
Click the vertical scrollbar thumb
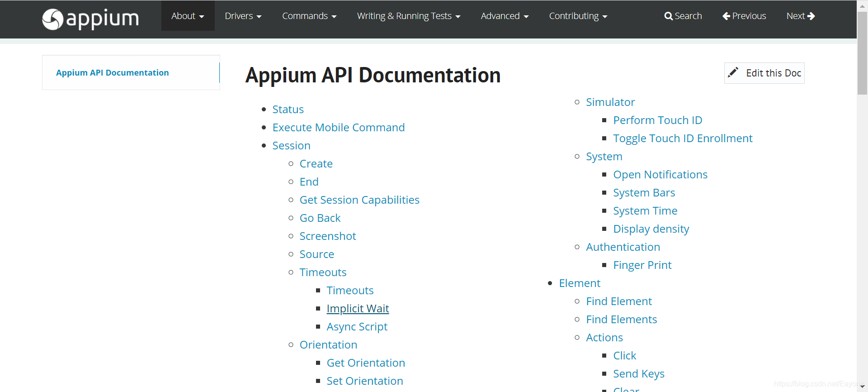(863, 53)
